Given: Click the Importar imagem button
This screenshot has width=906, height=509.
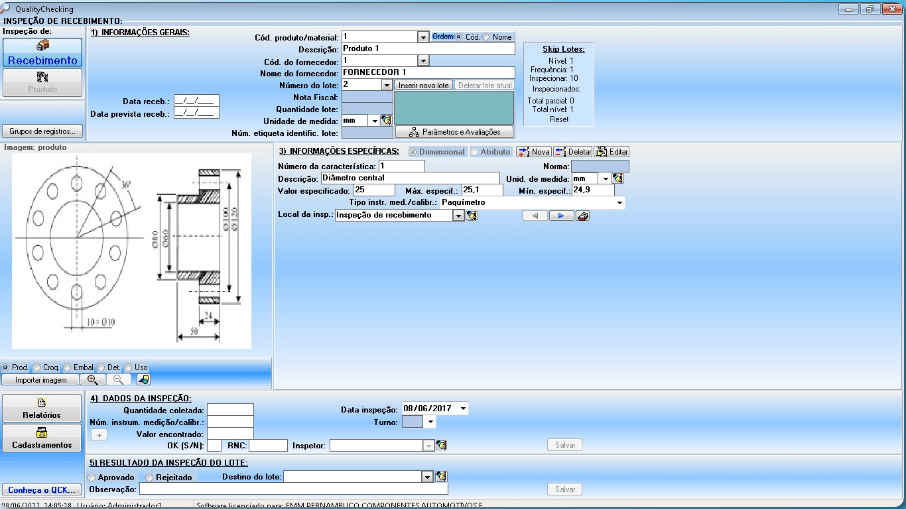Looking at the screenshot, I should tap(40, 380).
